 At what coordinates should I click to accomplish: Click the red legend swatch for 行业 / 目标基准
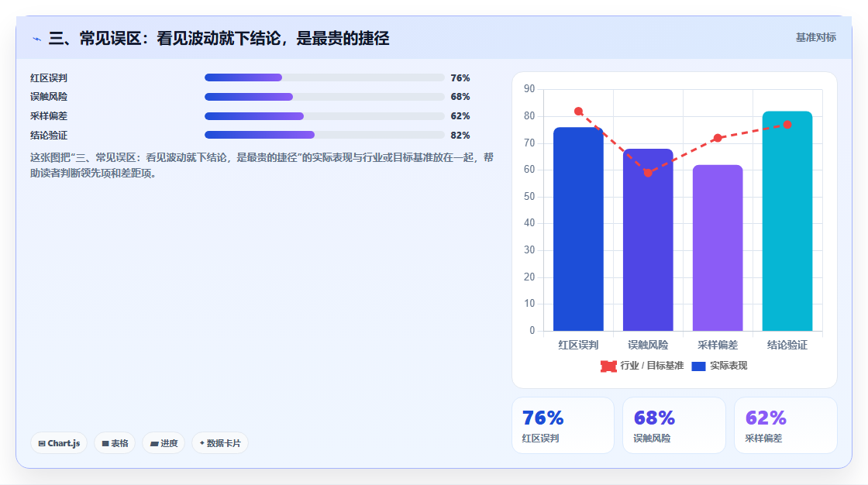(608, 366)
